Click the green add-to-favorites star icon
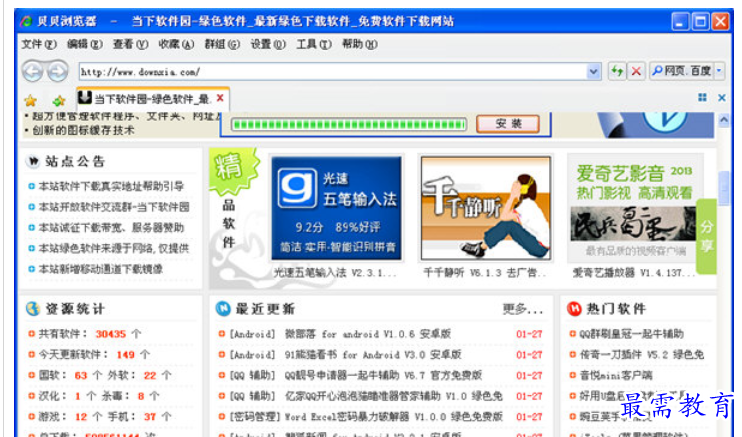This screenshot has height=437, width=742. coord(59,100)
